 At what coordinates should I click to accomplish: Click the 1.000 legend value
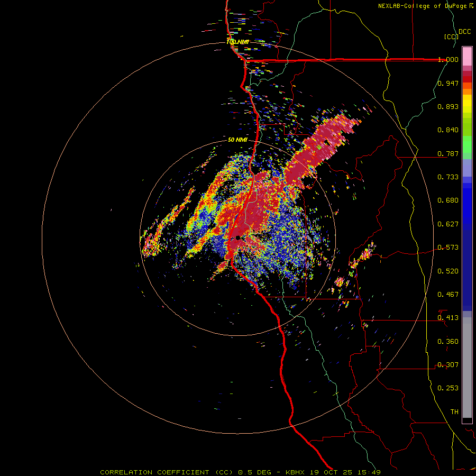tap(448, 59)
